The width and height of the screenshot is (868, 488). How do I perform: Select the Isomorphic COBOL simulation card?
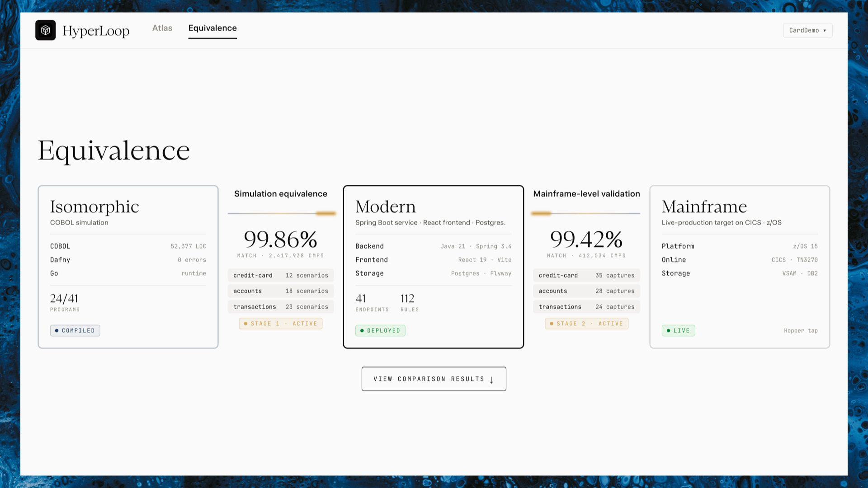(128, 267)
